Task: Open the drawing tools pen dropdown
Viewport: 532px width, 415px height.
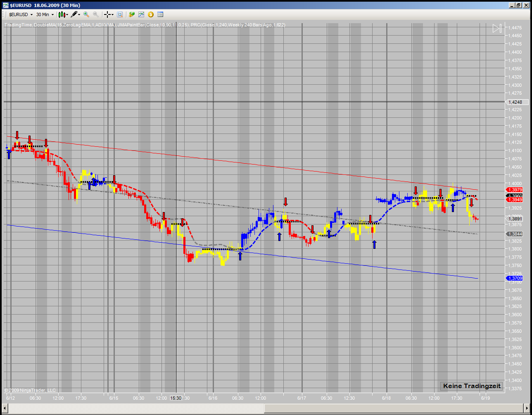Action: 76,14
